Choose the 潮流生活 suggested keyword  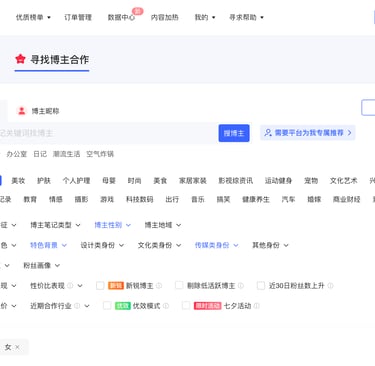[x=66, y=154]
